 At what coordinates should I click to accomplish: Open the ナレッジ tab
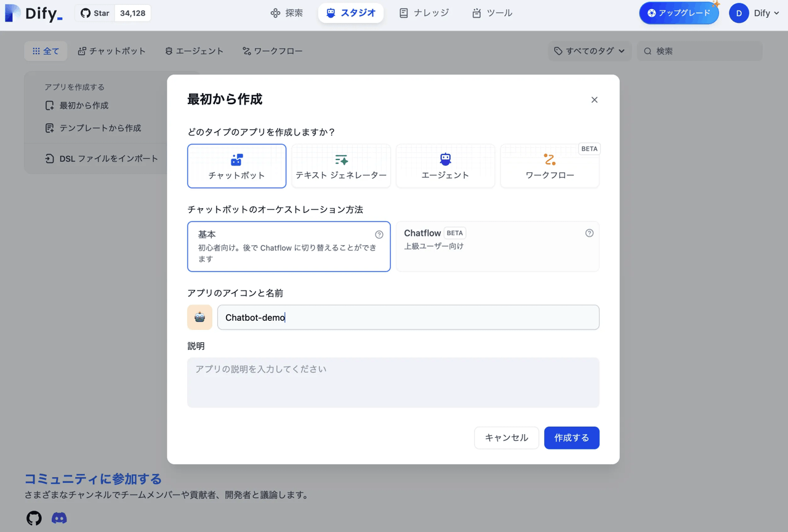[x=424, y=13]
